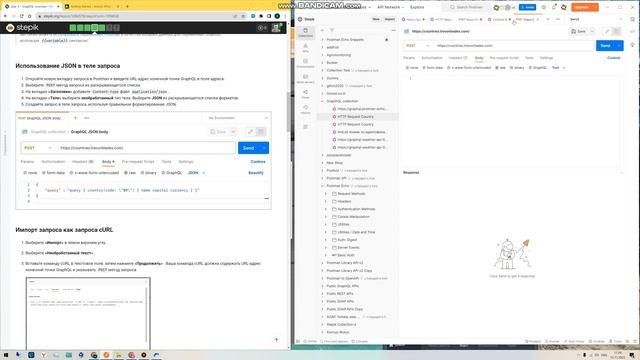
Task: Open the environment selector dropdown
Action: [597, 19]
